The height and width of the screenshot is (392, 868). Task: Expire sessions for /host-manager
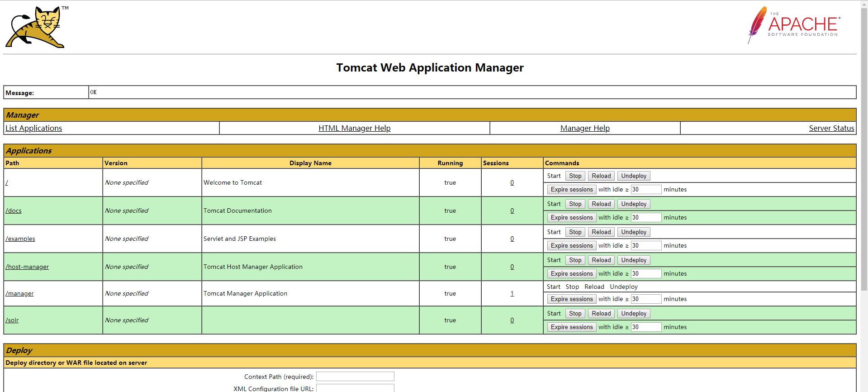572,274
